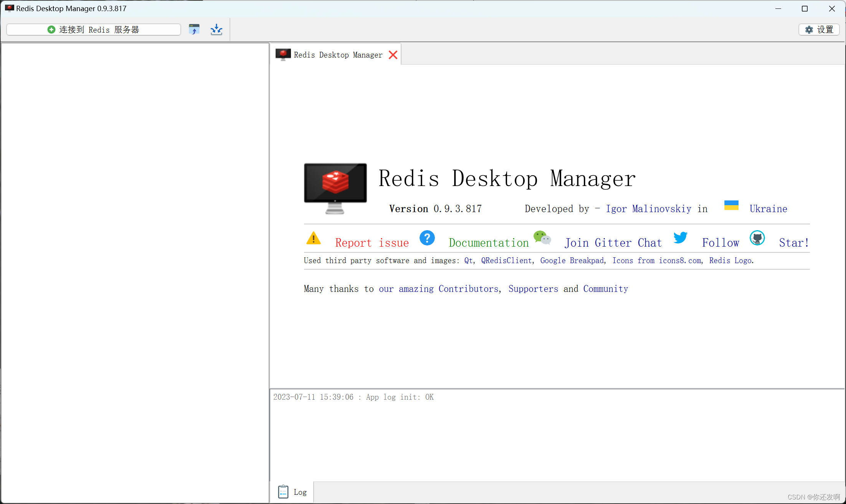Open the Contributors link
The height and width of the screenshot is (504, 846).
tap(468, 288)
